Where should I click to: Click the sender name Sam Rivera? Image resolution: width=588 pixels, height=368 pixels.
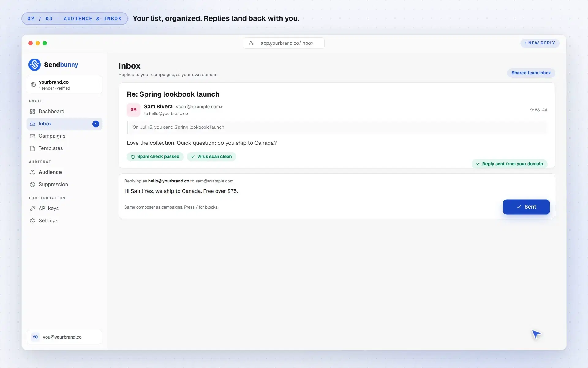(x=158, y=107)
